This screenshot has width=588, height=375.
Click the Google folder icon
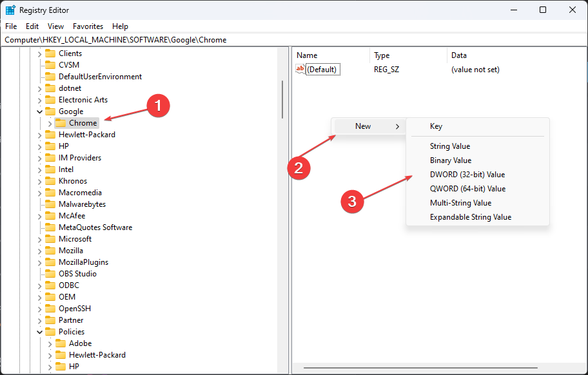[x=50, y=111]
